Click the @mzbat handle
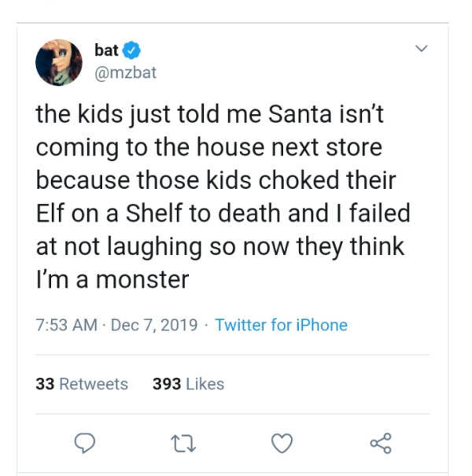Screen dimensions: 472x476 coord(125,72)
